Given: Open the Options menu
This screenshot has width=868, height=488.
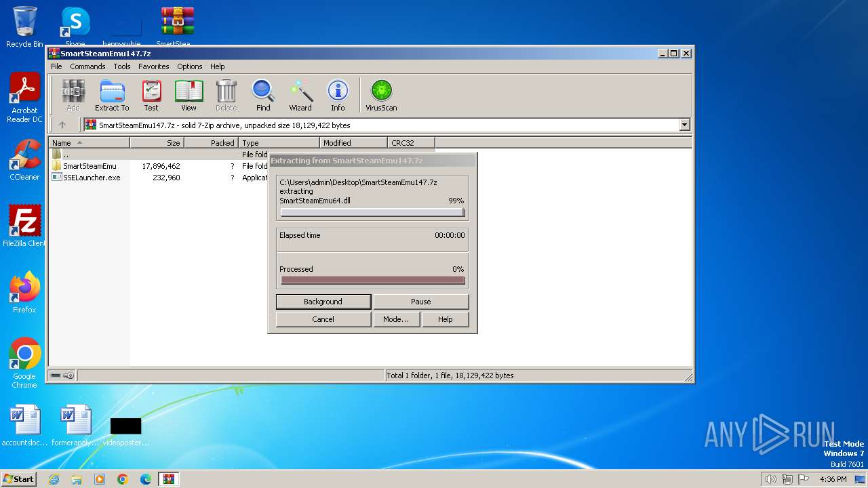Looking at the screenshot, I should pos(190,66).
